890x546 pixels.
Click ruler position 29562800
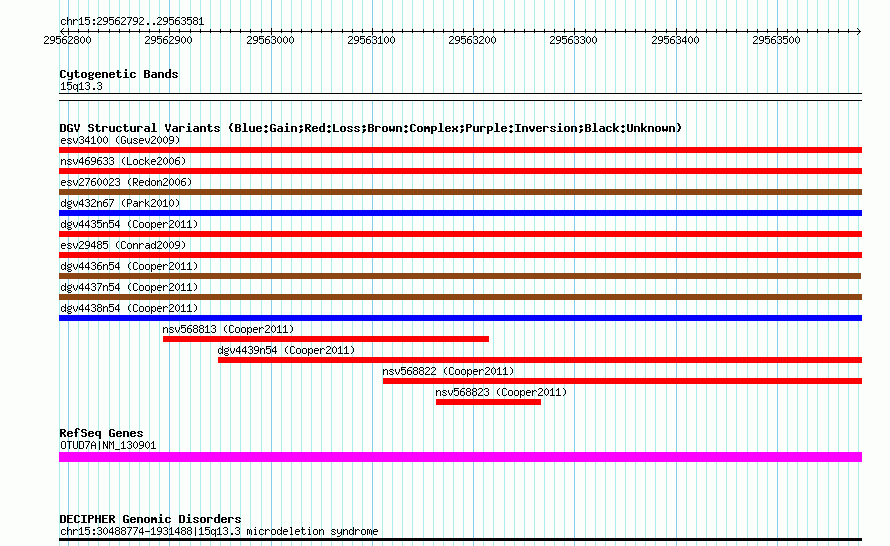(x=67, y=40)
